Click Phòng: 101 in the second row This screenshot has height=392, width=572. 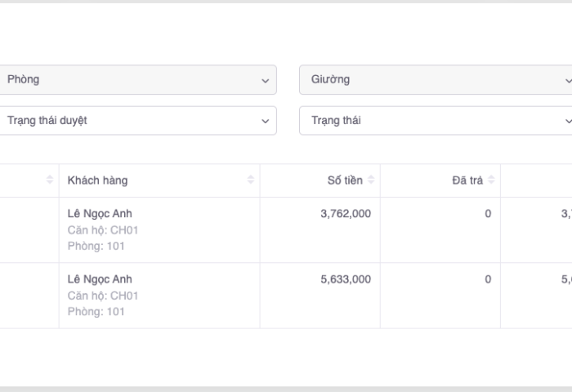tap(96, 311)
